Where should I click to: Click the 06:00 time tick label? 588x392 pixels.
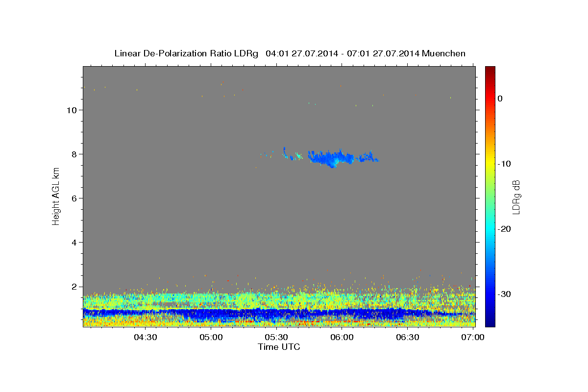pos(342,338)
